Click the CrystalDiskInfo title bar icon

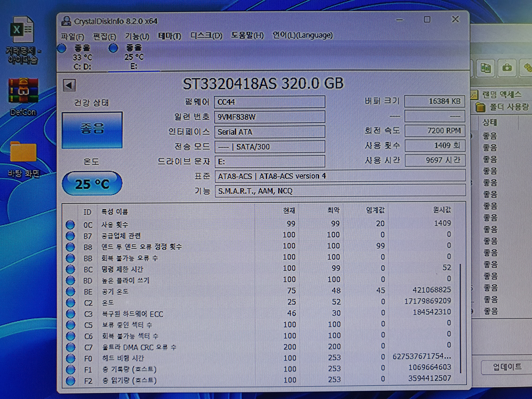[66, 21]
